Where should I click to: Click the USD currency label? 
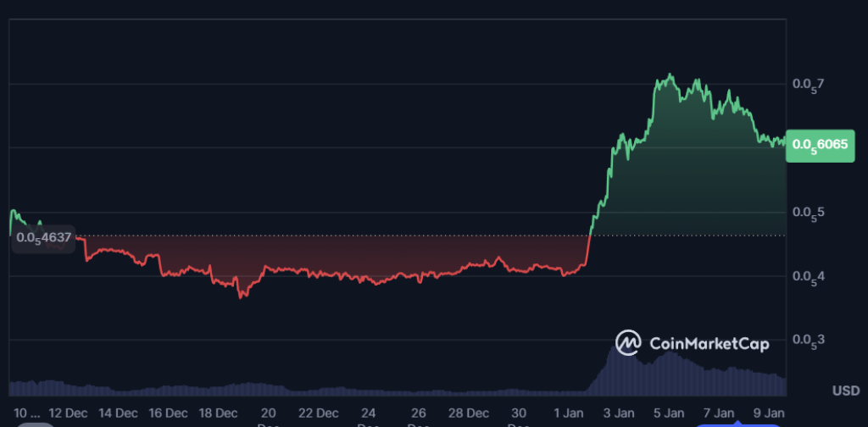coord(845,391)
